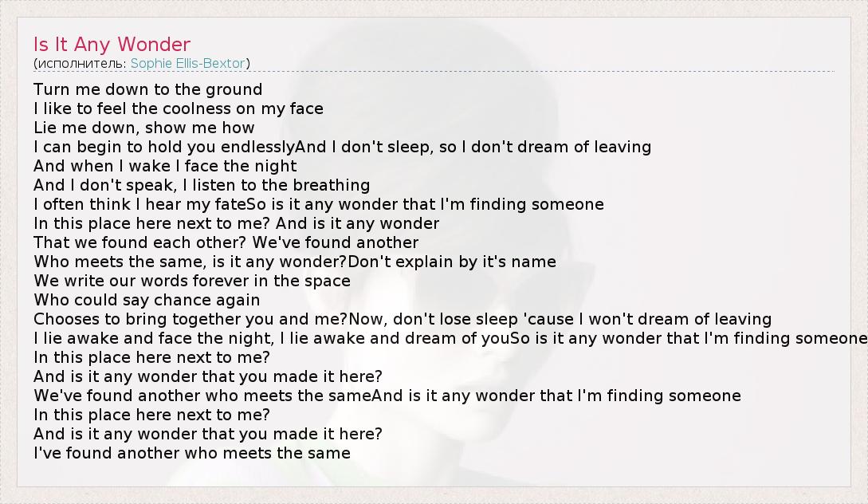868x504 pixels.
Task: Click the final lyric "I've found another who meets the same"
Action: point(192,453)
